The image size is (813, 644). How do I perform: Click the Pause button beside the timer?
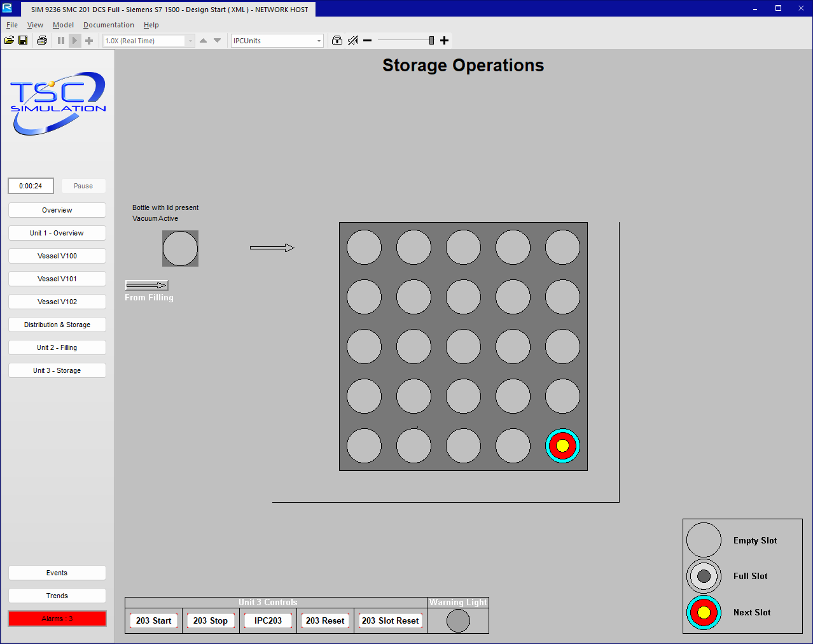click(83, 186)
